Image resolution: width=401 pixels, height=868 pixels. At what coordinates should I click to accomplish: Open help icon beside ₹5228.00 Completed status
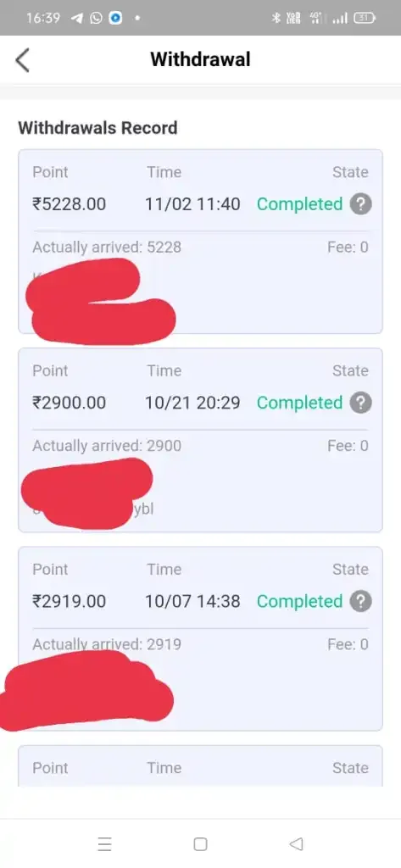[x=360, y=204]
